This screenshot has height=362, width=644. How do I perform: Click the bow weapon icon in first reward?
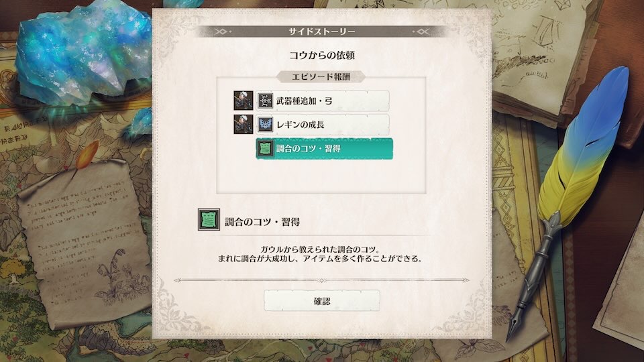[x=266, y=101]
